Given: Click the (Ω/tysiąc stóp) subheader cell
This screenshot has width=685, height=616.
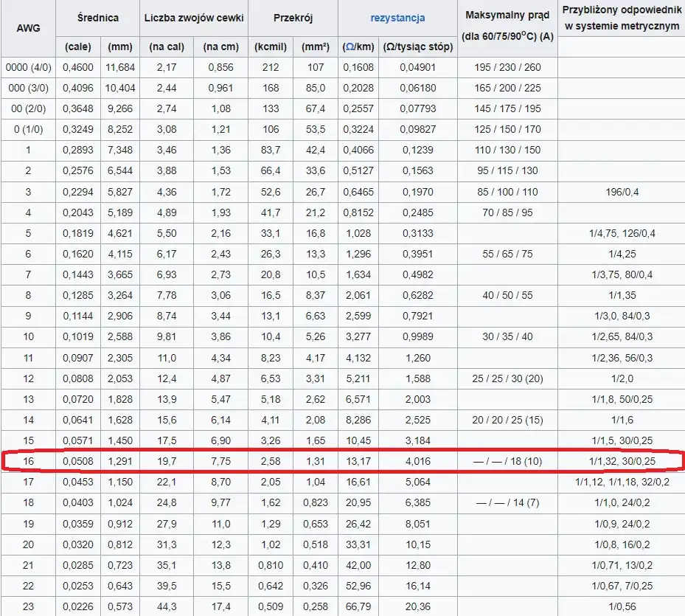Looking at the screenshot, I should [418, 46].
